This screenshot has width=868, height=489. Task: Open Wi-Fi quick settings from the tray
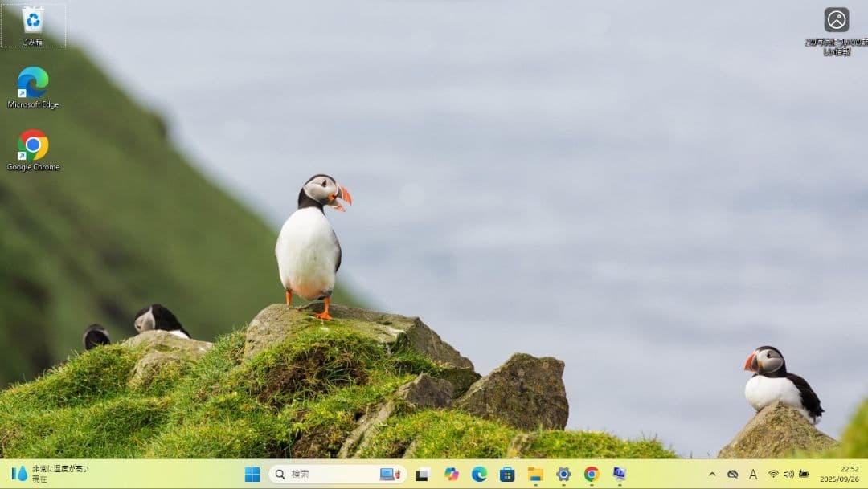[773, 474]
